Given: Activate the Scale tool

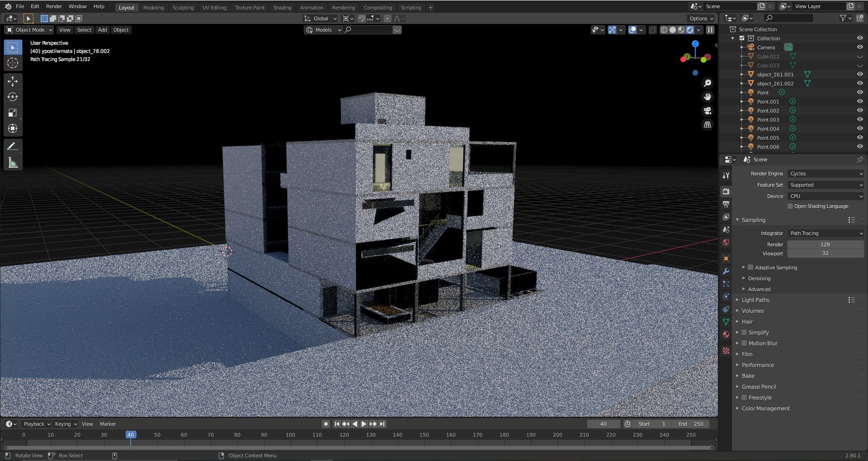Looking at the screenshot, I should 13,113.
